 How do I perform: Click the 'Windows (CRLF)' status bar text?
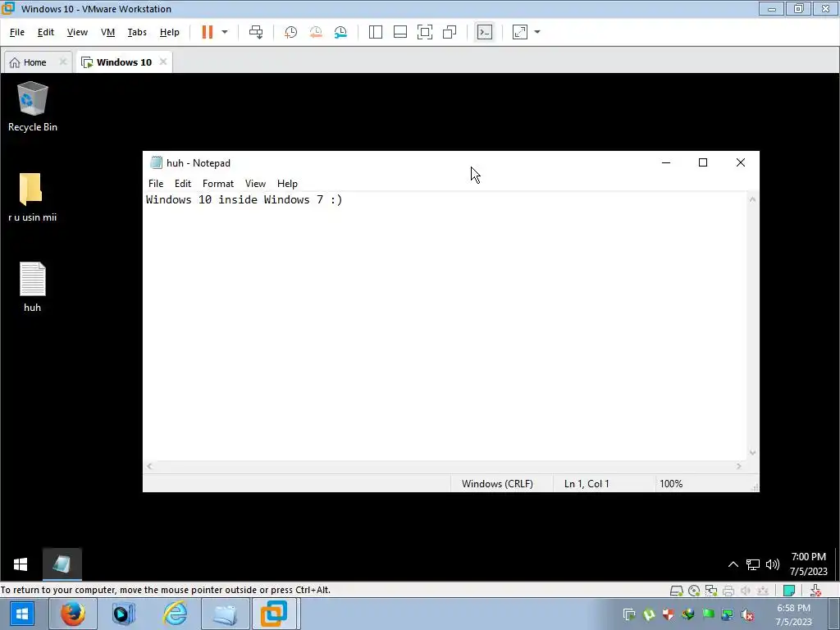point(497,484)
